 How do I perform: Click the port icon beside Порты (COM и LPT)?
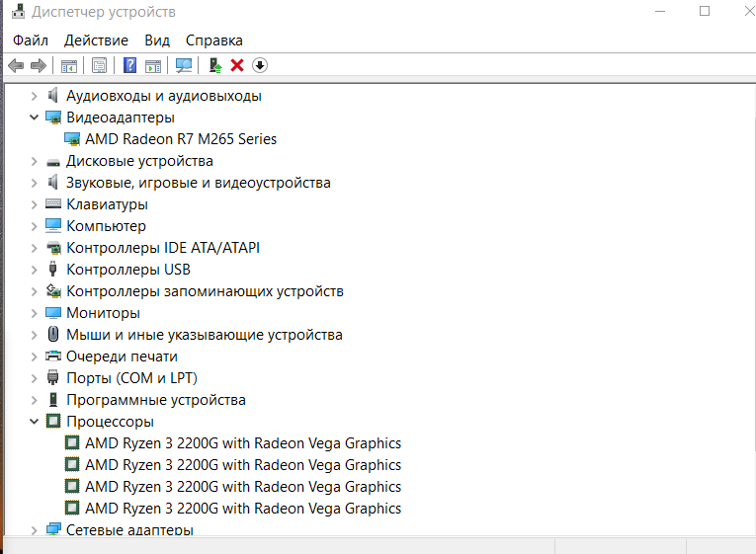tap(53, 377)
